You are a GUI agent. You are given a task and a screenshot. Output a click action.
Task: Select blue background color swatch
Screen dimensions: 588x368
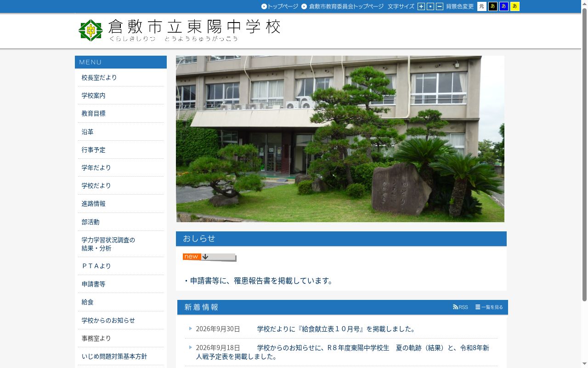pos(504,6)
